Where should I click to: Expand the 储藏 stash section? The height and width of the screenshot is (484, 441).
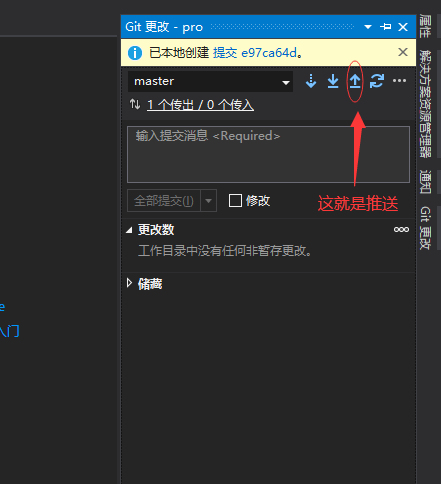tap(129, 283)
